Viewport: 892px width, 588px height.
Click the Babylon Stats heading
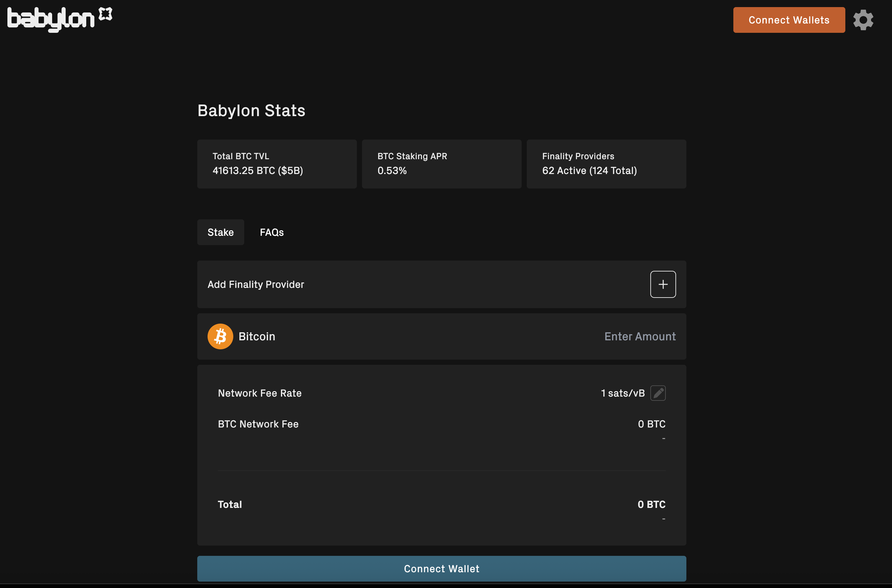(251, 110)
